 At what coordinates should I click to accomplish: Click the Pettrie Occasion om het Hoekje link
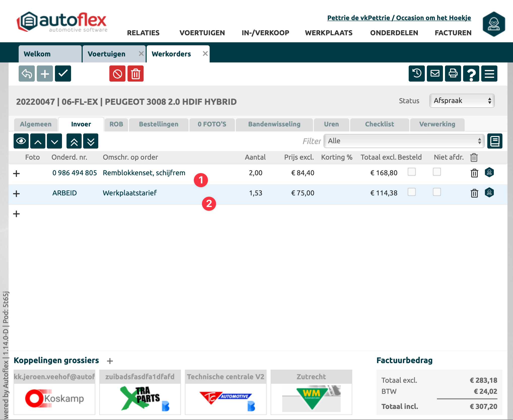pyautogui.click(x=399, y=18)
